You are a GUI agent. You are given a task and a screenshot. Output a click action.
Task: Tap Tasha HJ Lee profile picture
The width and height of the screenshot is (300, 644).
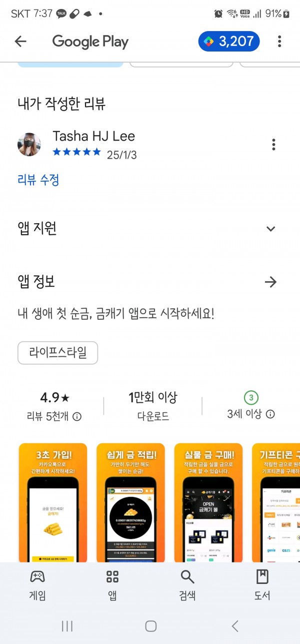click(29, 145)
